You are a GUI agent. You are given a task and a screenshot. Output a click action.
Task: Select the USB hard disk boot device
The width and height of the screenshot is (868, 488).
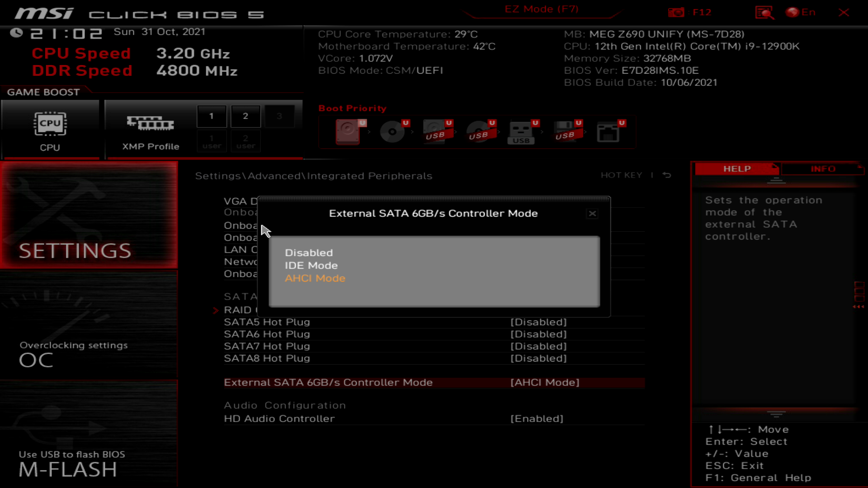435,132
